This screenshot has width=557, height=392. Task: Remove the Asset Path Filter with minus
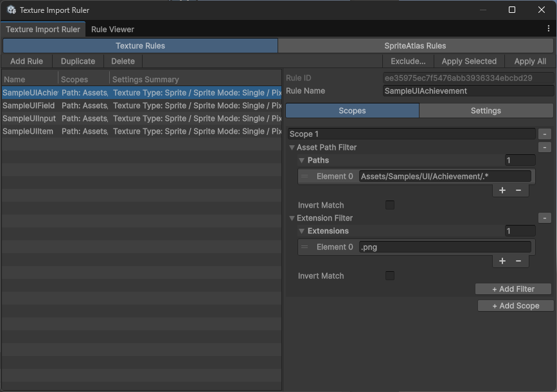pyautogui.click(x=544, y=147)
